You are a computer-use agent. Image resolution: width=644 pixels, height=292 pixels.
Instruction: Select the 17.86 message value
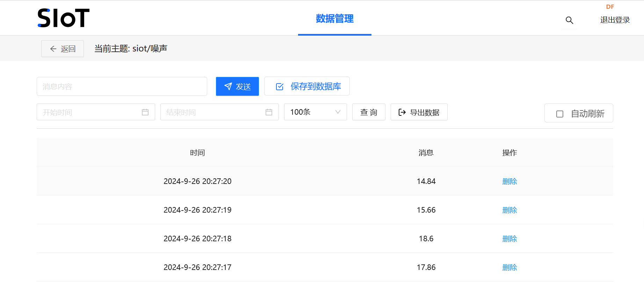tap(426, 267)
